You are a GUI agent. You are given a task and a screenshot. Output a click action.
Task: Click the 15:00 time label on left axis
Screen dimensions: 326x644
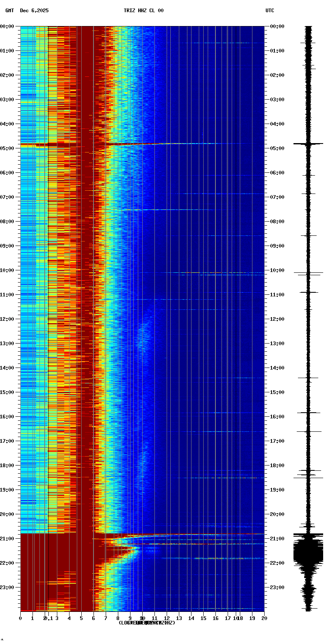pos(8,392)
